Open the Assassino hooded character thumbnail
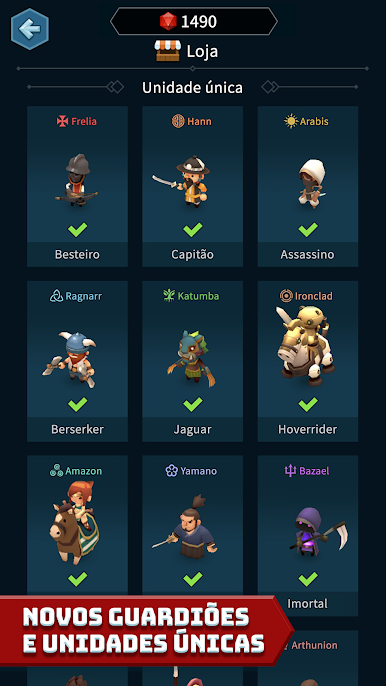Viewport: 386px width, 686px height. [312, 184]
